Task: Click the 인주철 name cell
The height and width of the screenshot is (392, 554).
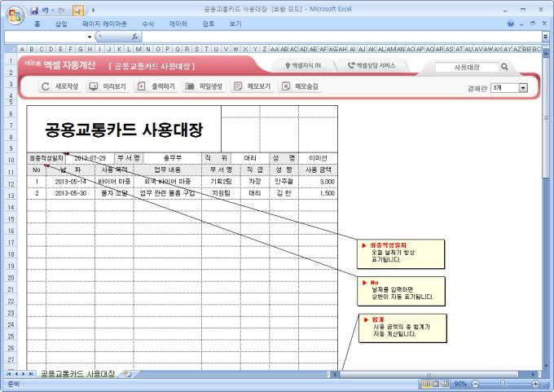Action: (x=284, y=182)
